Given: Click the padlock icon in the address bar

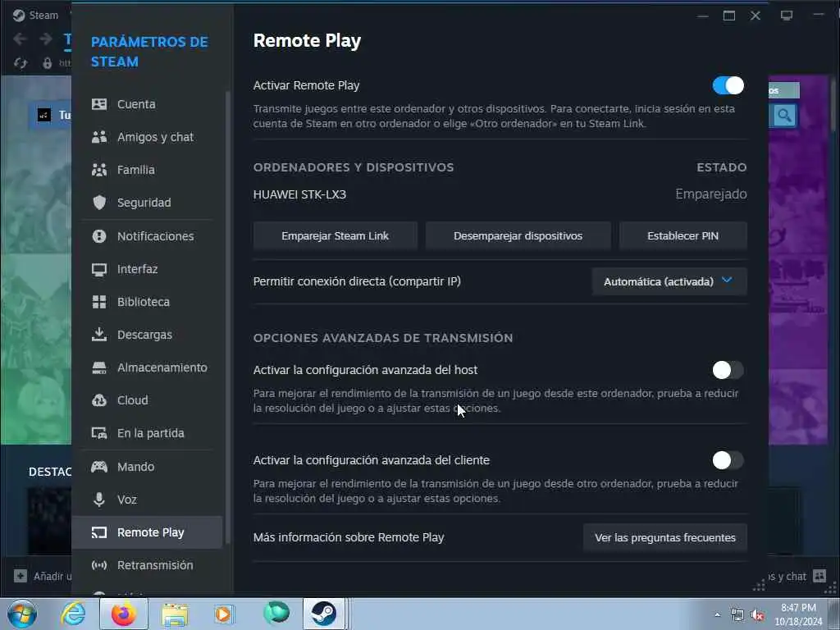Looking at the screenshot, I should [47, 63].
